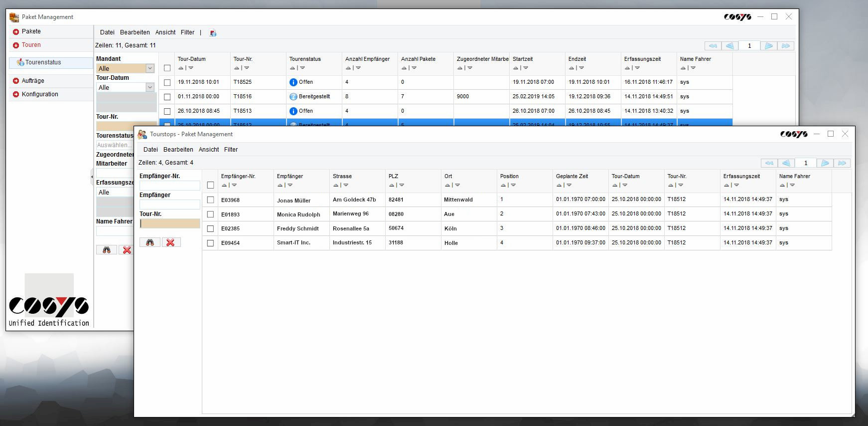This screenshot has height=426, width=868.
Task: Expand the Tour-Datum filter dropdown
Action: pos(149,87)
